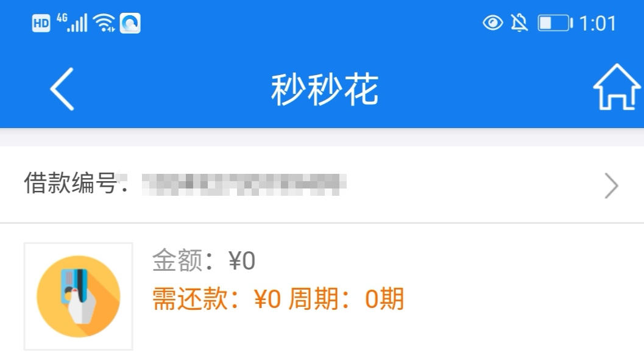Tap the 周期：0期 period text
644x355 pixels.
click(x=346, y=299)
